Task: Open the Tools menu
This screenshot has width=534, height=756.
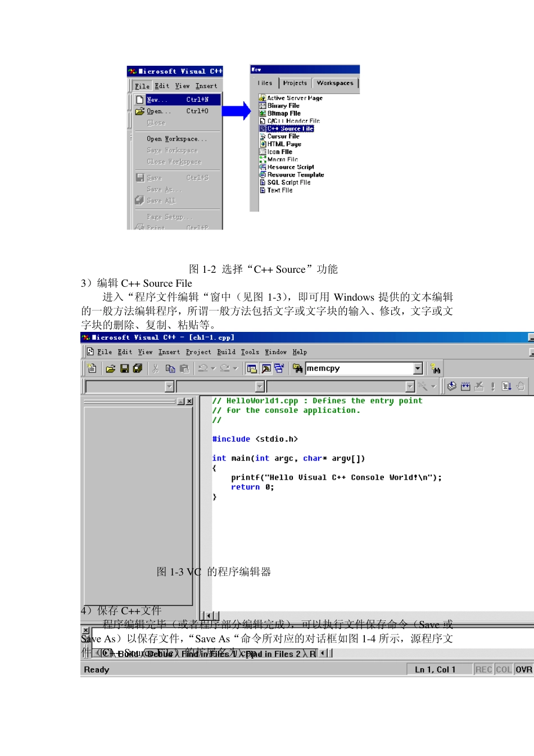Action: 250,352
